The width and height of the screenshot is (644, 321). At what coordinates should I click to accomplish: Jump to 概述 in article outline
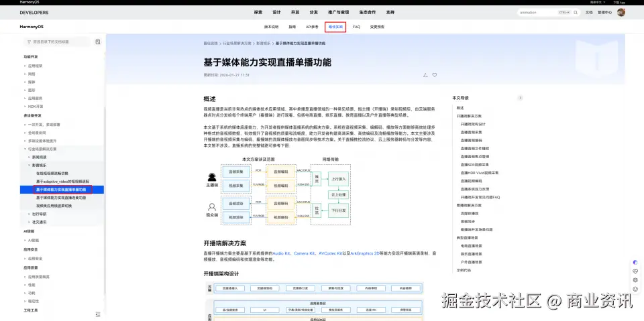point(460,108)
